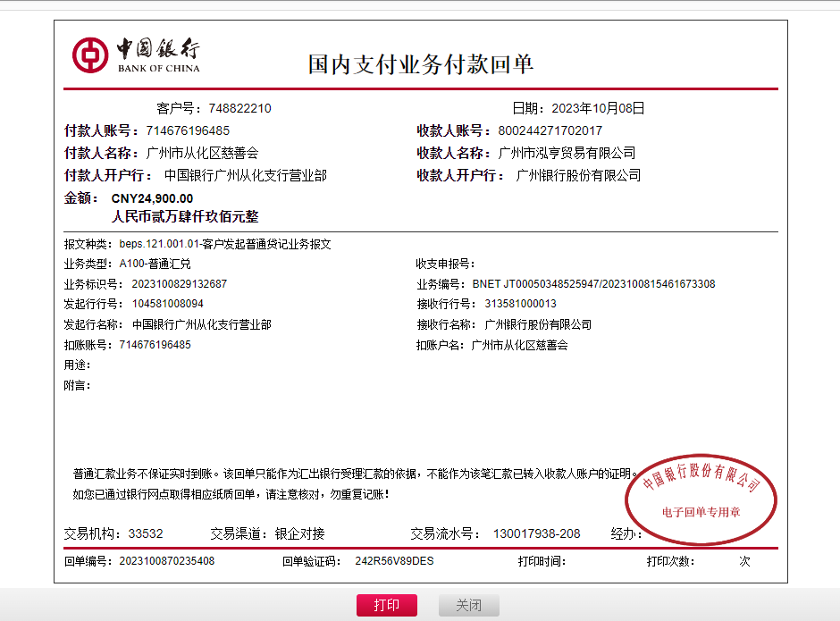The width and height of the screenshot is (840, 621).
Task: Select debit account name beside 扣账户名
Action: (519, 345)
